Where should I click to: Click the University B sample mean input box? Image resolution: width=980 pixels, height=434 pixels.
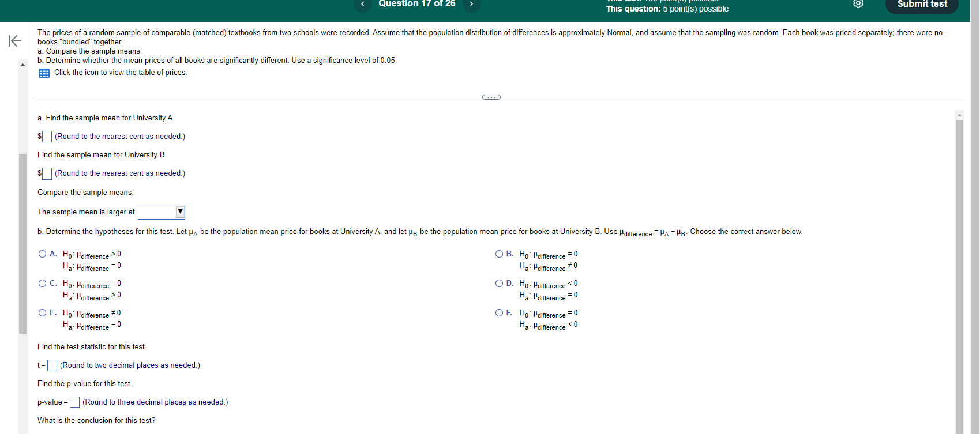47,173
